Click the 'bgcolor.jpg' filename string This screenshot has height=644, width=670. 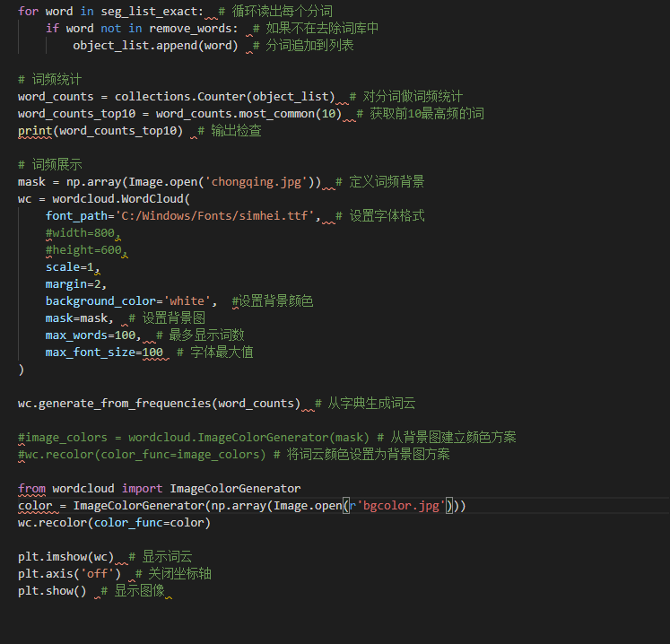tap(401, 506)
